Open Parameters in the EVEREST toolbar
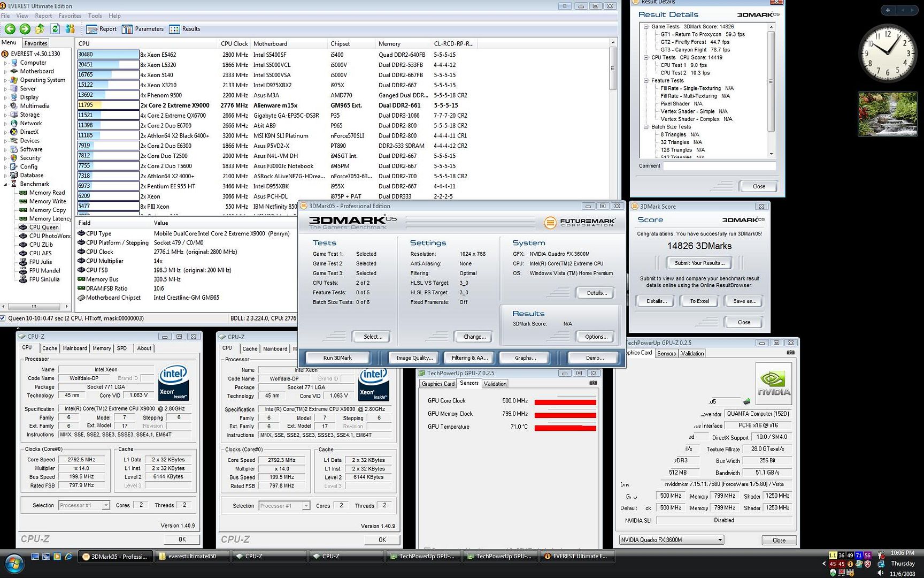The width and height of the screenshot is (924, 578). click(x=143, y=29)
